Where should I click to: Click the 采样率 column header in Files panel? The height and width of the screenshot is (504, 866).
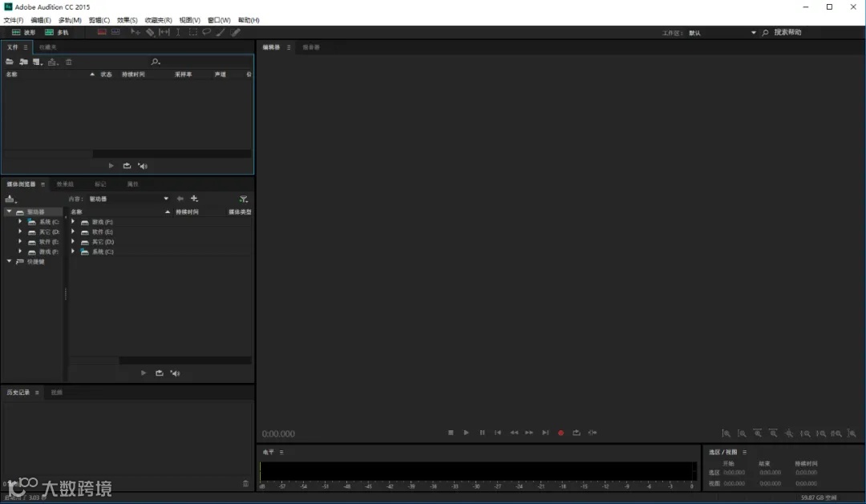pyautogui.click(x=184, y=75)
